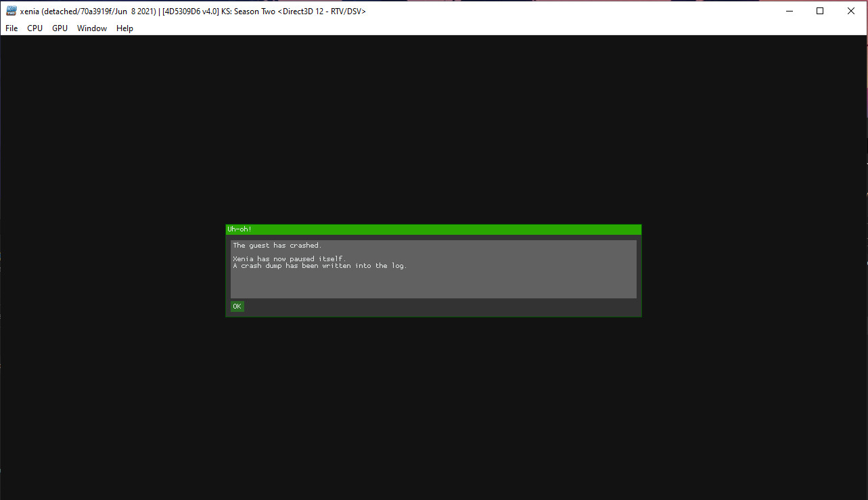Open the Help menu
The image size is (868, 500).
point(124,28)
